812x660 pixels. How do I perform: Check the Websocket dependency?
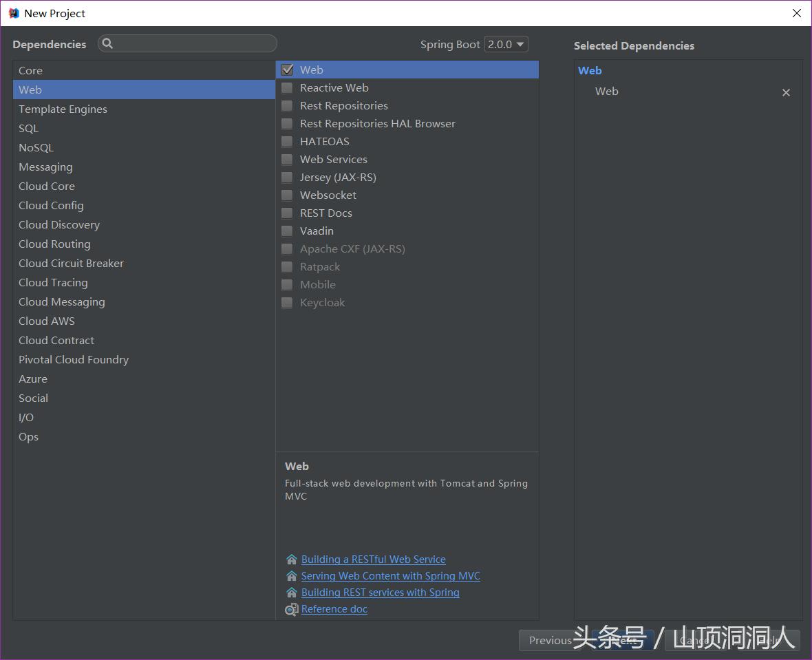(287, 195)
